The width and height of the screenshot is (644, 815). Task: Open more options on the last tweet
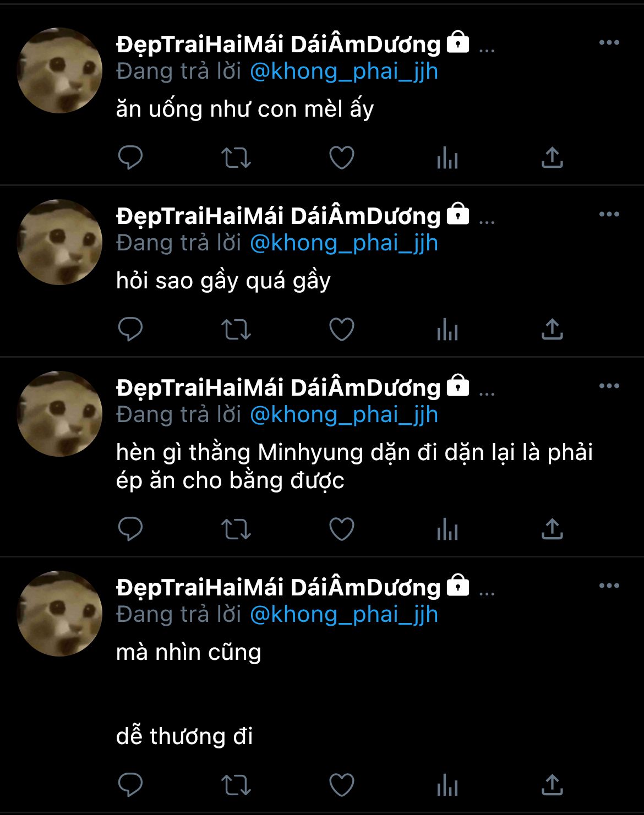point(609,586)
